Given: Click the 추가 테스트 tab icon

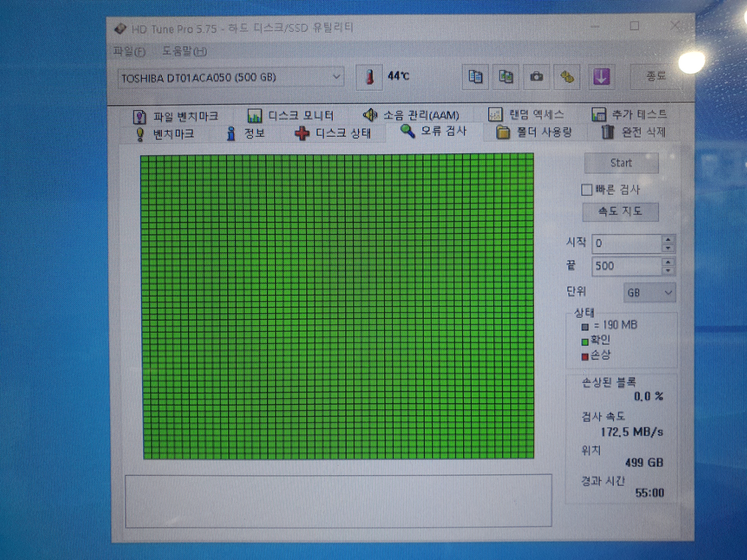Looking at the screenshot, I should pyautogui.click(x=599, y=115).
